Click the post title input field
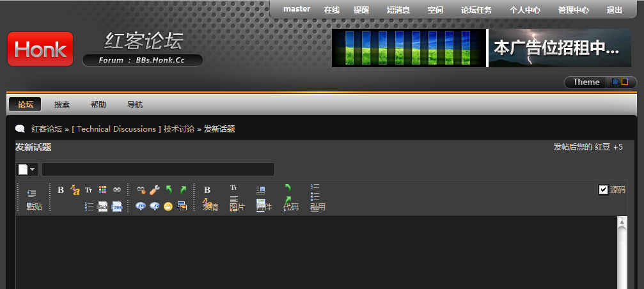This screenshot has width=644, height=289. pyautogui.click(x=158, y=169)
